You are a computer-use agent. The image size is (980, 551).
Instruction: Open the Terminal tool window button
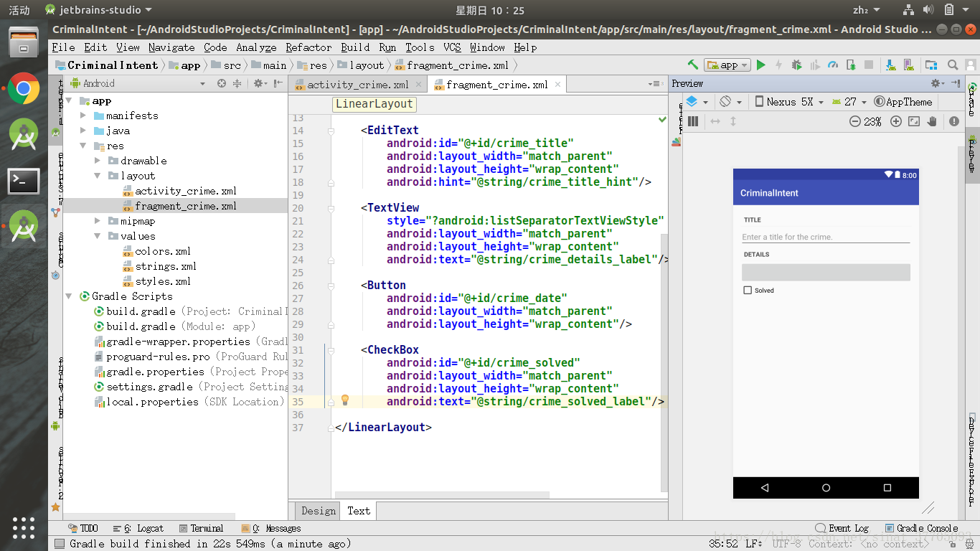click(x=202, y=528)
